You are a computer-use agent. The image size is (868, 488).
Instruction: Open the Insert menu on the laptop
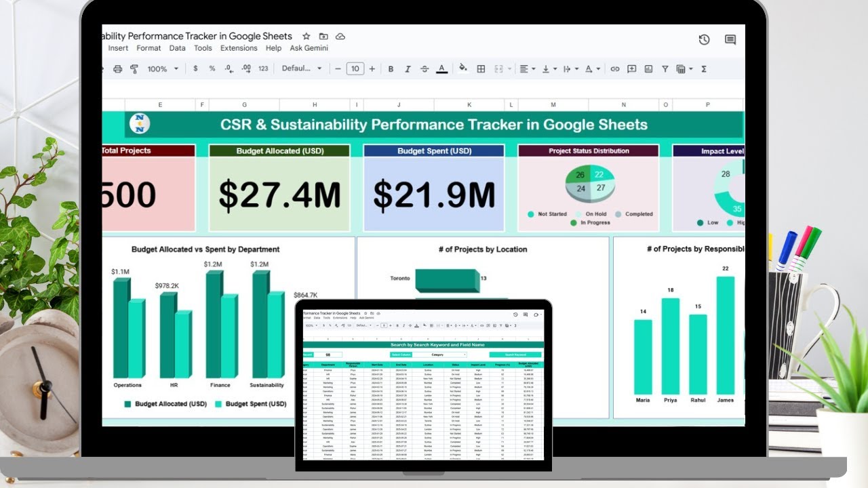pyautogui.click(x=118, y=48)
